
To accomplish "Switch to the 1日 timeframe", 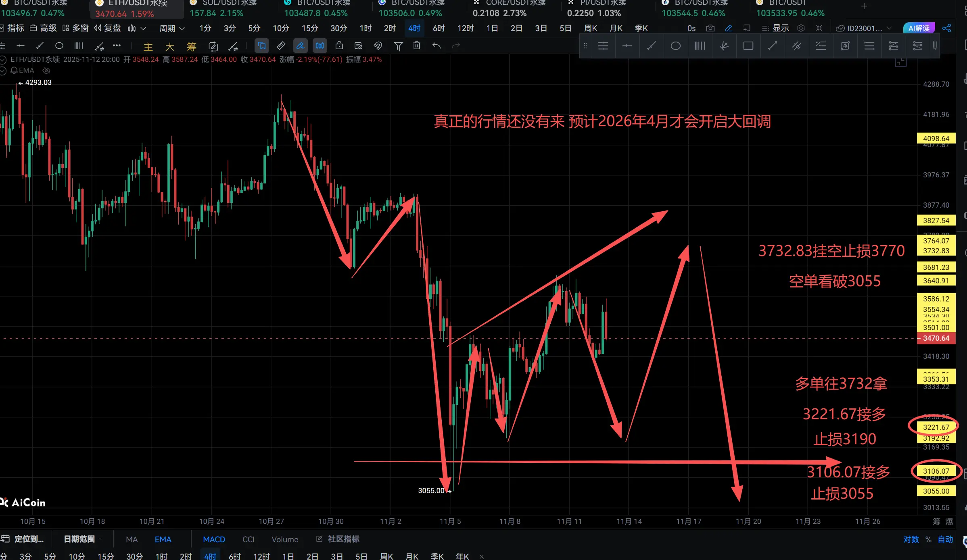I will tap(492, 28).
